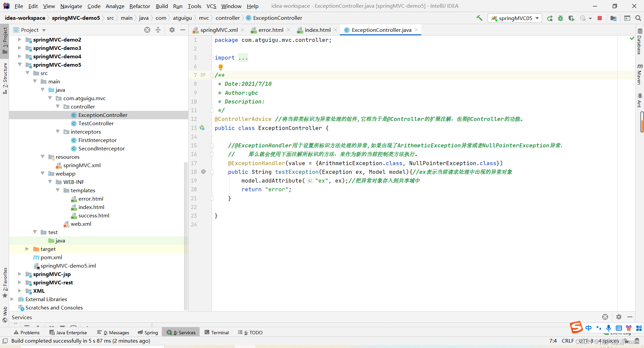Hide the Project tool window
Screen dimensions: 644x348
tap(183, 30)
